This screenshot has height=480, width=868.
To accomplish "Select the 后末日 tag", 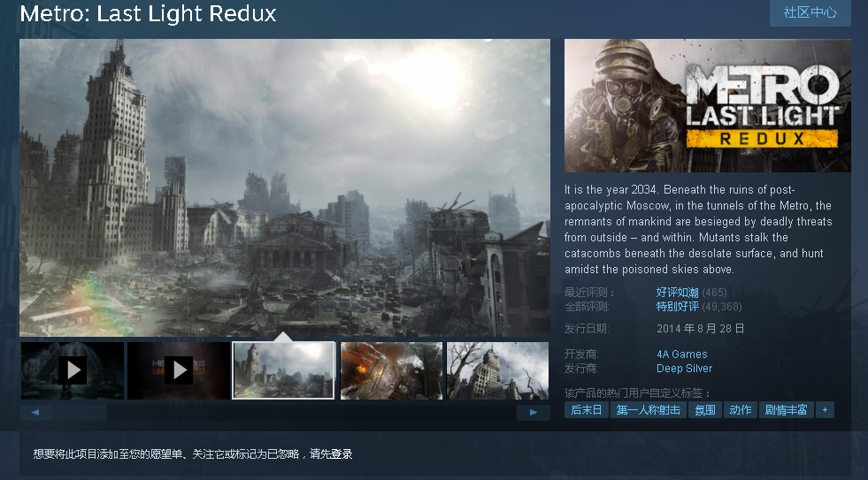I will tap(587, 410).
